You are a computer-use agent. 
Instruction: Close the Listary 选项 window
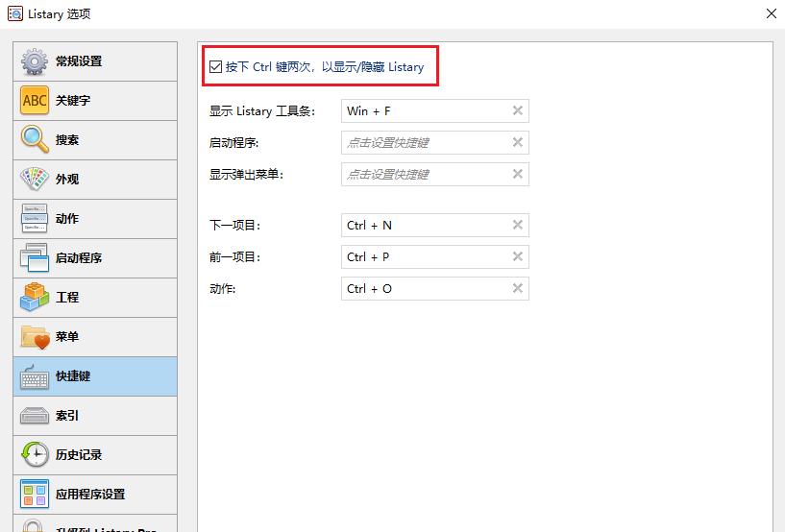pos(771,13)
